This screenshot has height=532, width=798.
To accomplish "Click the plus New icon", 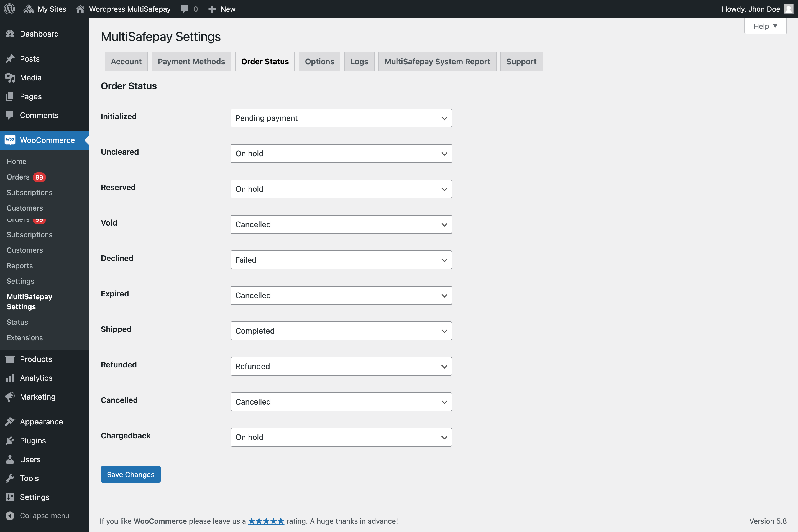I will 212,9.
